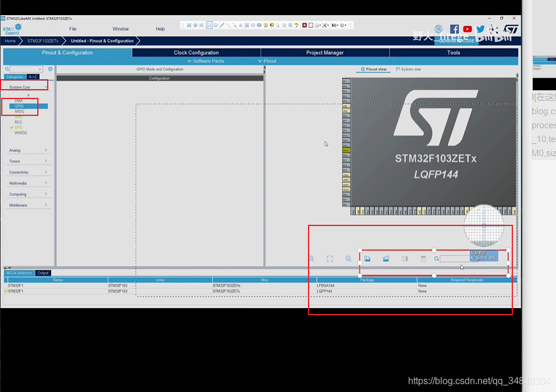The height and width of the screenshot is (392, 556).
Task: Open the Pinout dropdown menu
Action: [267, 61]
